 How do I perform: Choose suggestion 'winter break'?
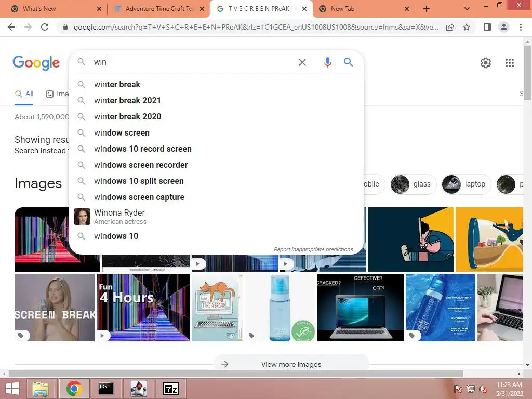[x=216, y=84]
